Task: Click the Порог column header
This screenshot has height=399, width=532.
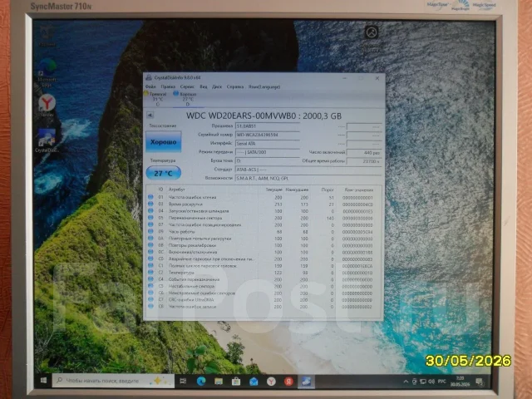Action: tap(328, 190)
